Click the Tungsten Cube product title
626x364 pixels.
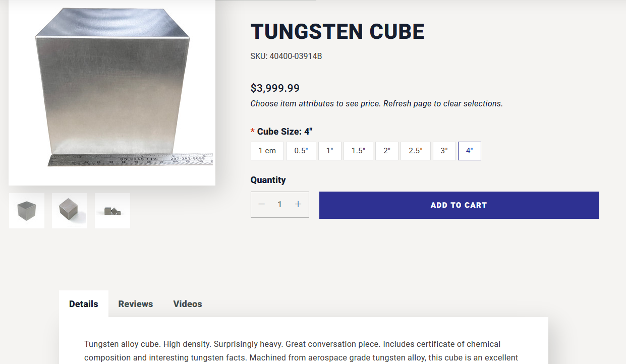(x=337, y=31)
